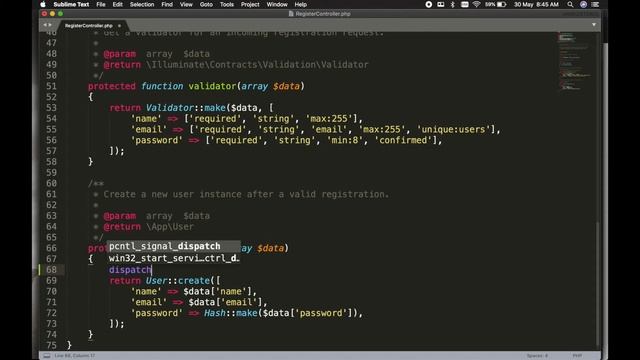Viewport: 640px width, 360px height.
Task: Open the Sublime Text application menu
Action: [x=71, y=4]
